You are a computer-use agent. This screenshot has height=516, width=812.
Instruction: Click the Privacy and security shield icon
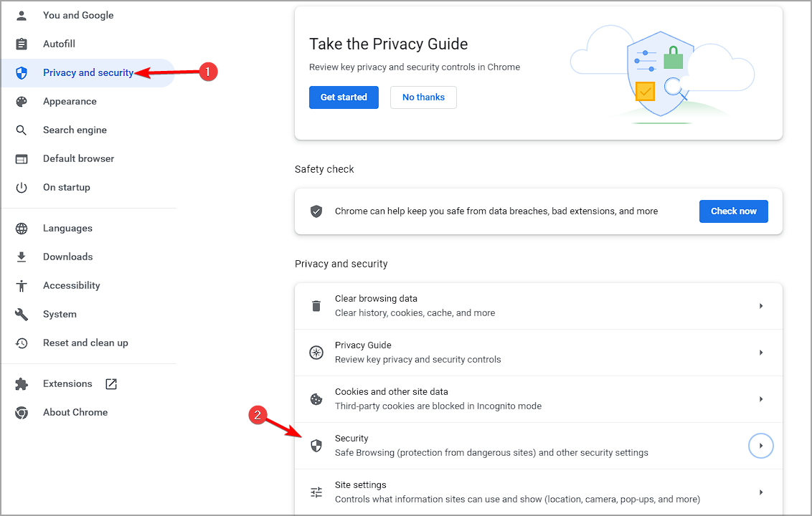(x=22, y=72)
